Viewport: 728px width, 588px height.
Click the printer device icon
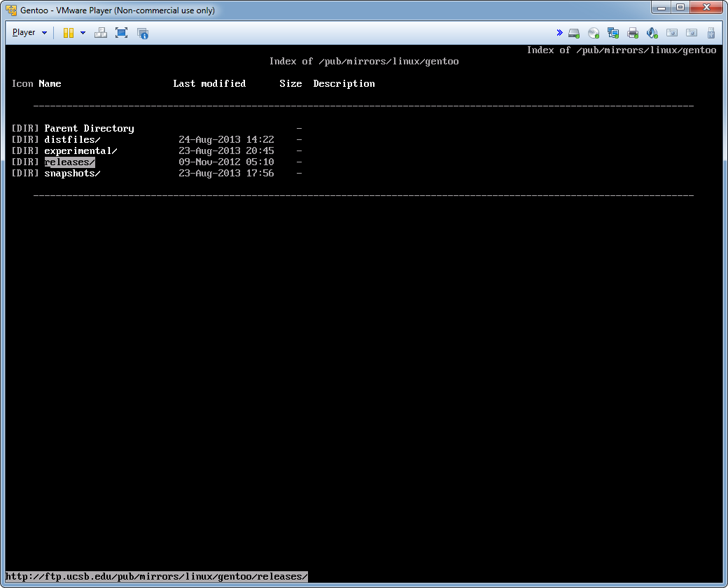[632, 33]
